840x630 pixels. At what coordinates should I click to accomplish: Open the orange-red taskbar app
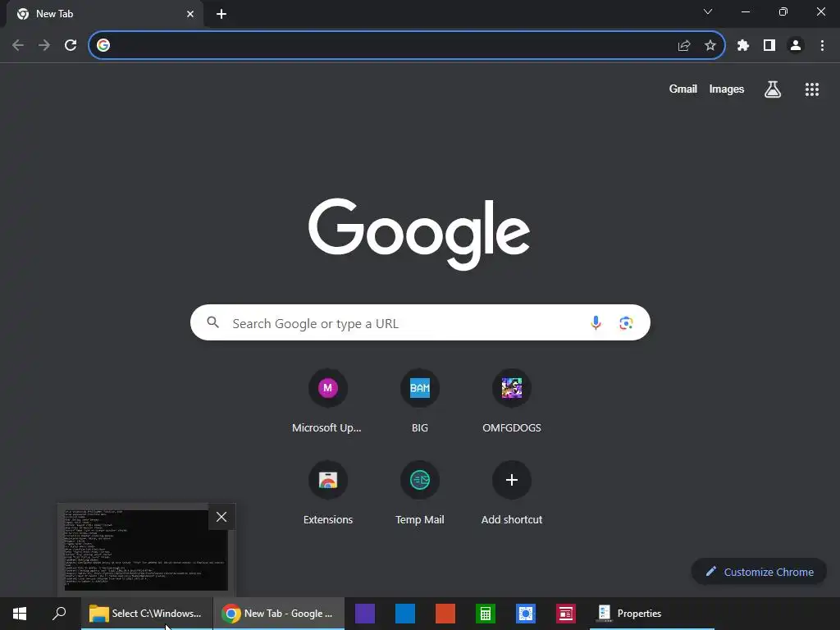(445, 614)
